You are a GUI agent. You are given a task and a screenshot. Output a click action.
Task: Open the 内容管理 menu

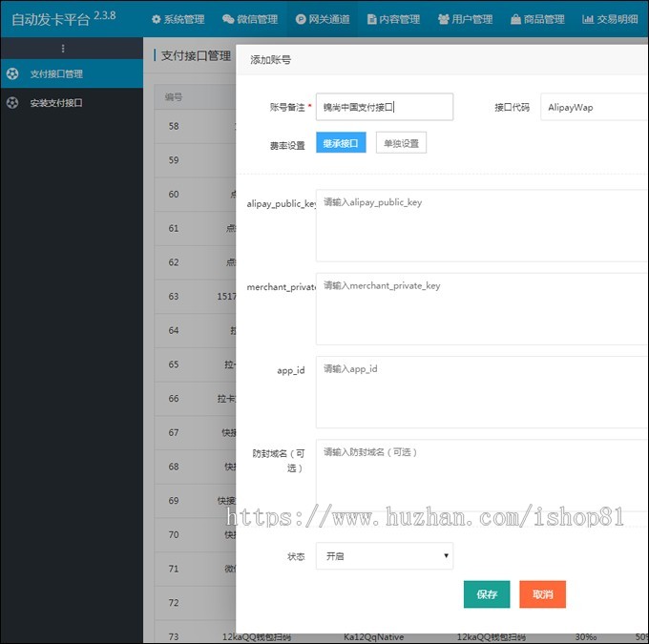393,19
